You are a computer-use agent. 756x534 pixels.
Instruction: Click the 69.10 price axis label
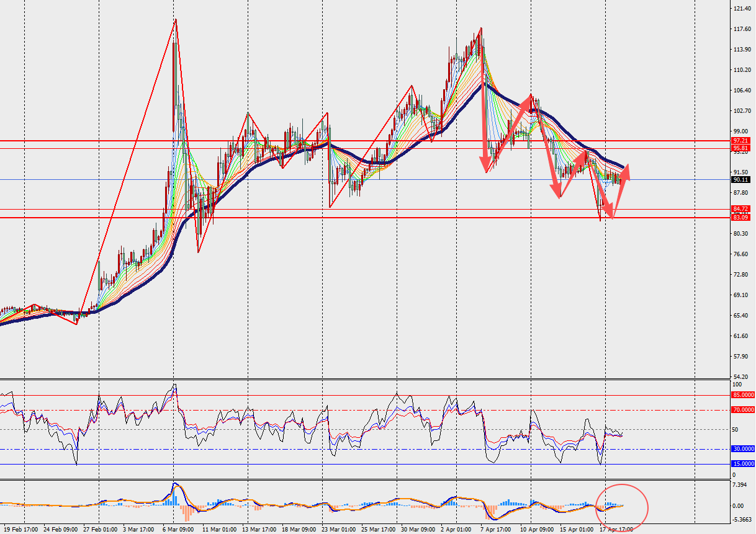pyautogui.click(x=740, y=295)
